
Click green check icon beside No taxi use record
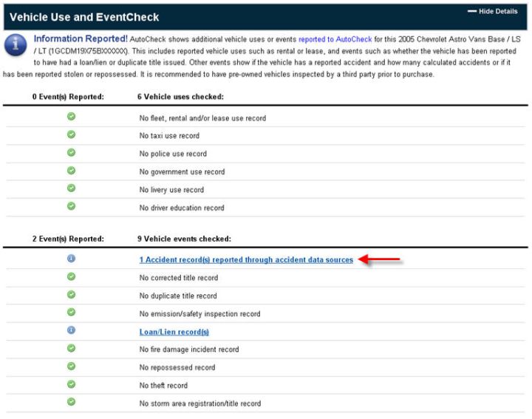pos(71,134)
